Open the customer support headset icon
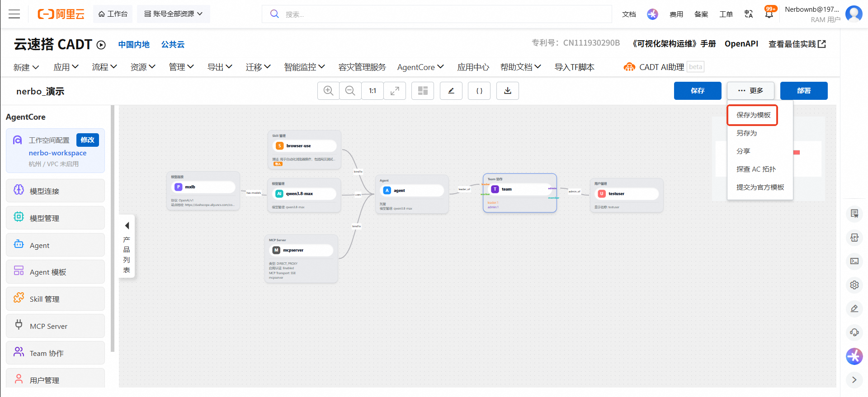The height and width of the screenshot is (397, 868). 854,332
